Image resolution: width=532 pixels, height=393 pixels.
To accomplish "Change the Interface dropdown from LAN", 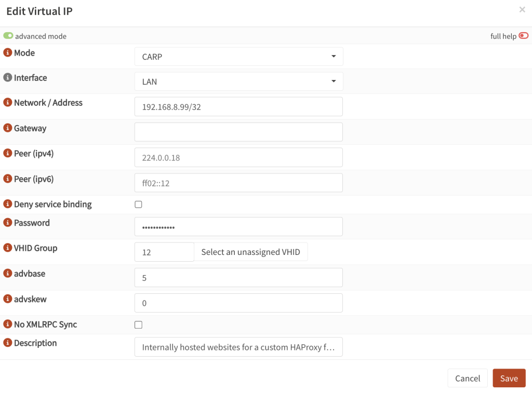I will 238,81.
